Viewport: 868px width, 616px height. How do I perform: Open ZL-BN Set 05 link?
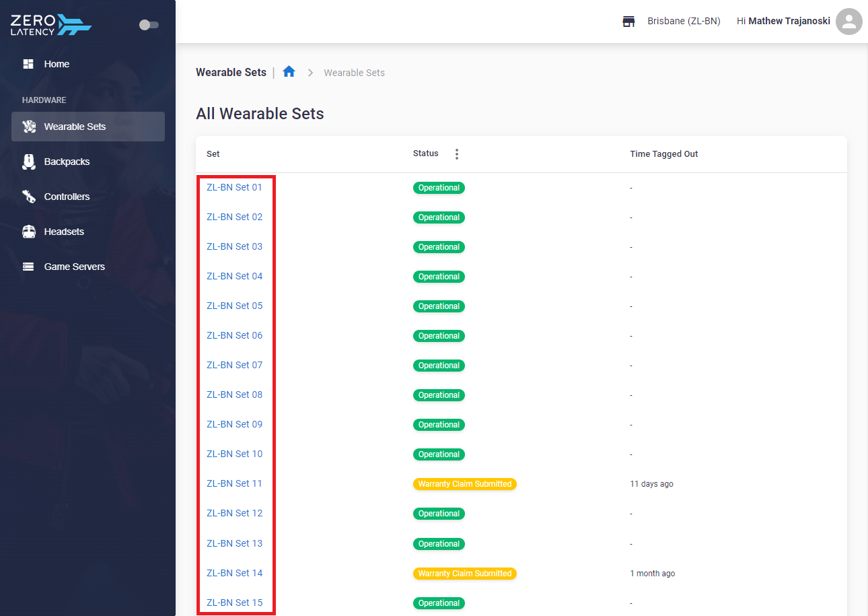234,306
